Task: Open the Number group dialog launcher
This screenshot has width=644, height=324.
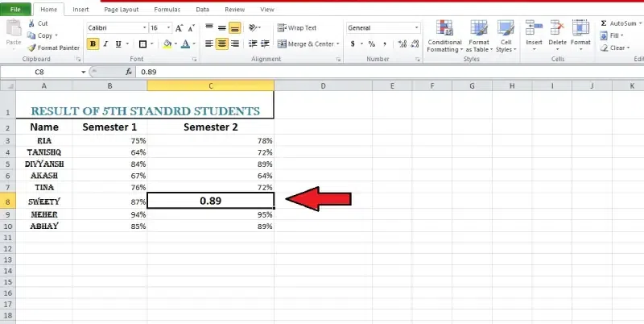Action: pyautogui.click(x=418, y=60)
